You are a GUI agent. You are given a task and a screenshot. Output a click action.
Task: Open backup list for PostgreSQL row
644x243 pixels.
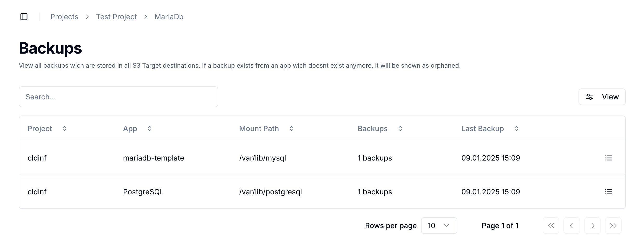tap(608, 192)
